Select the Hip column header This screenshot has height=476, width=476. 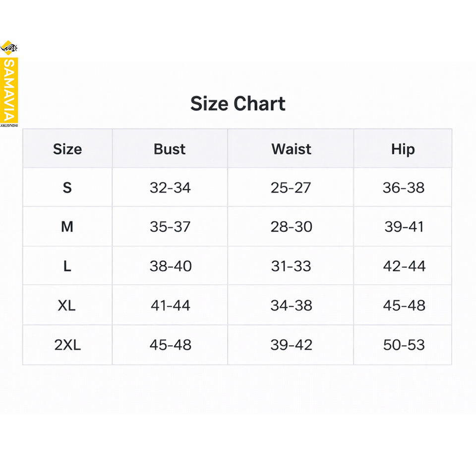403,149
